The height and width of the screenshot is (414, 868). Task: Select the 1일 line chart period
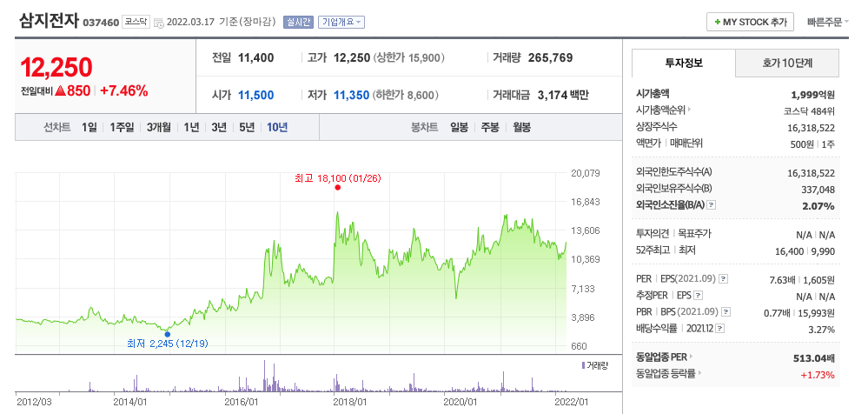(x=89, y=128)
